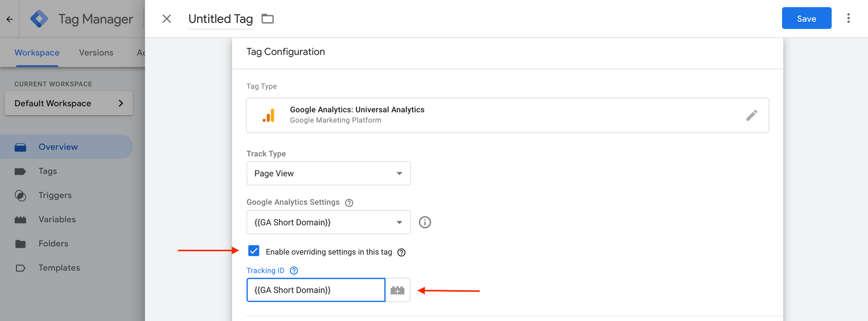Click the folder icon beside Untitled Tag
The image size is (868, 321).
click(x=268, y=19)
